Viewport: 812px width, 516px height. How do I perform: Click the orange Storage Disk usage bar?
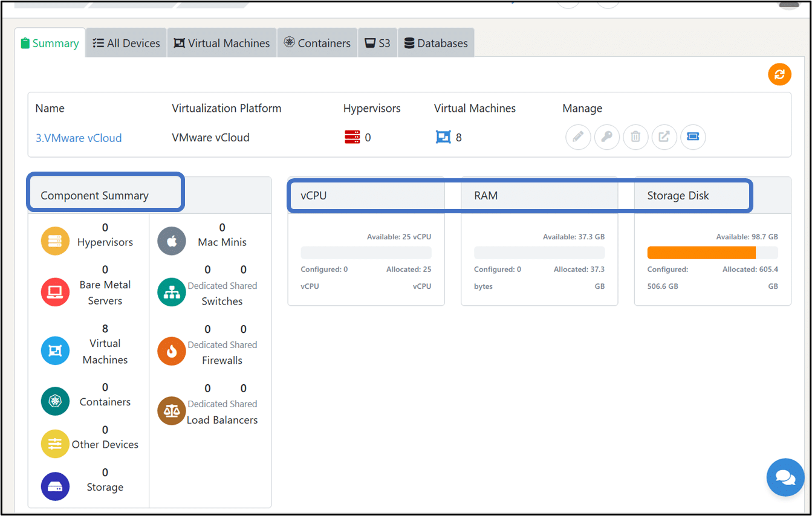coord(701,253)
